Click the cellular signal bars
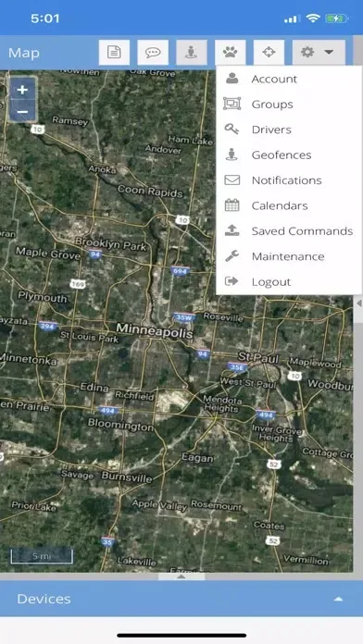 pos(293,19)
